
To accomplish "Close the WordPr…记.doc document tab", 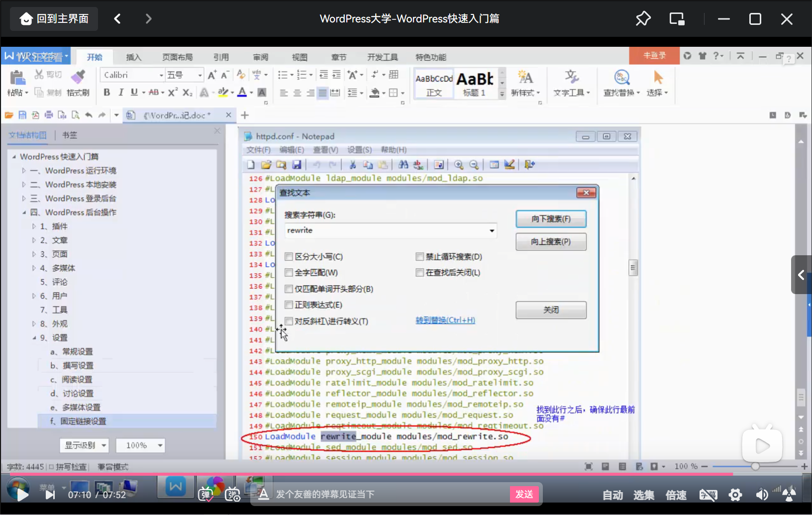I will [x=228, y=115].
